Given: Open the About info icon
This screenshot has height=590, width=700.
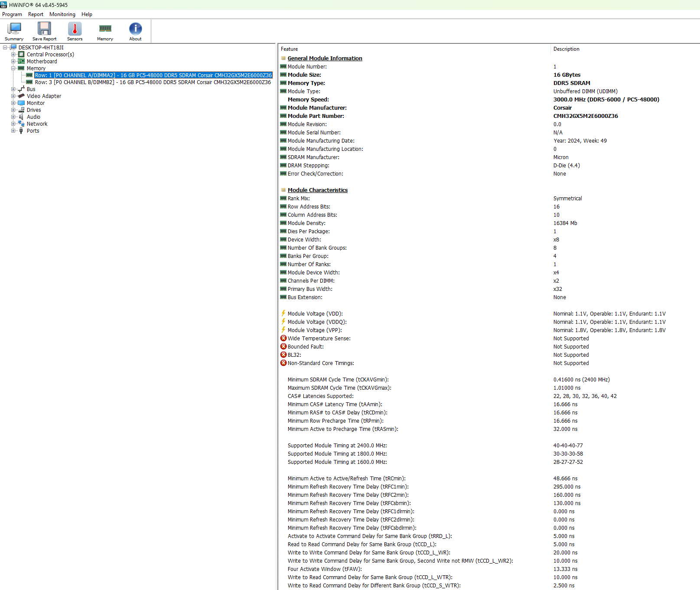Looking at the screenshot, I should 135,29.
